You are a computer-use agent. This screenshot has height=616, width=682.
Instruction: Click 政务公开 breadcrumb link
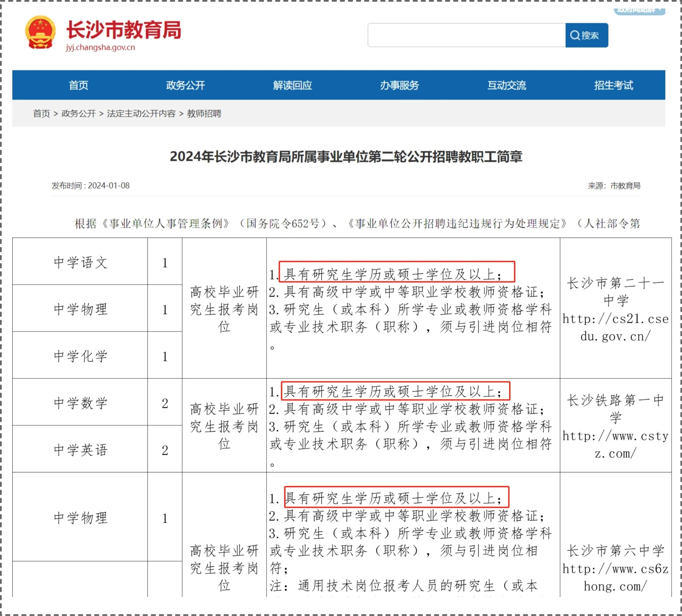[79, 114]
